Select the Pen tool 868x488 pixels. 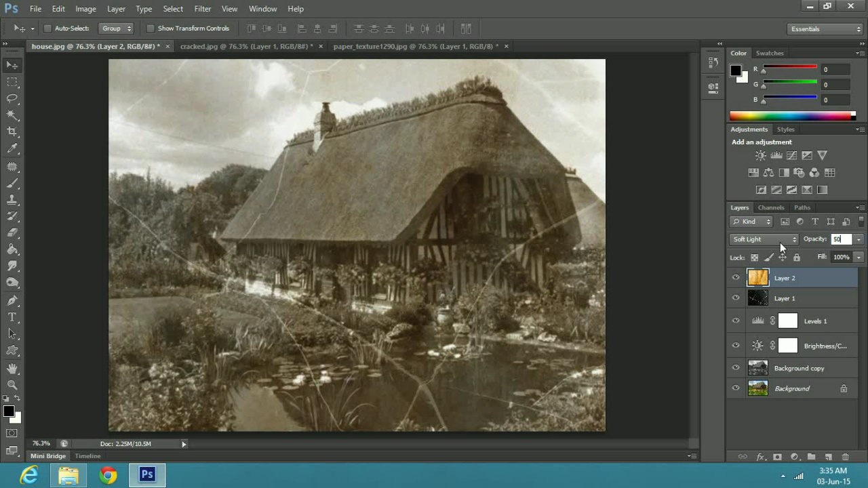tap(12, 300)
